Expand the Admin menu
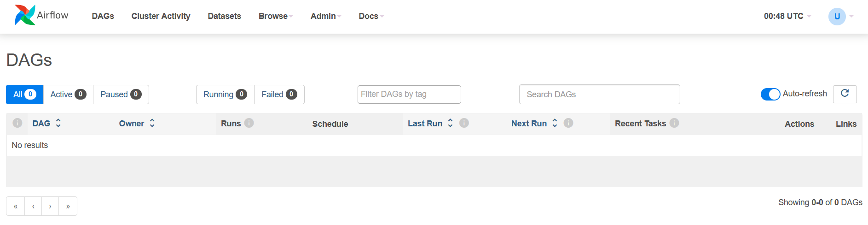 pos(325,16)
